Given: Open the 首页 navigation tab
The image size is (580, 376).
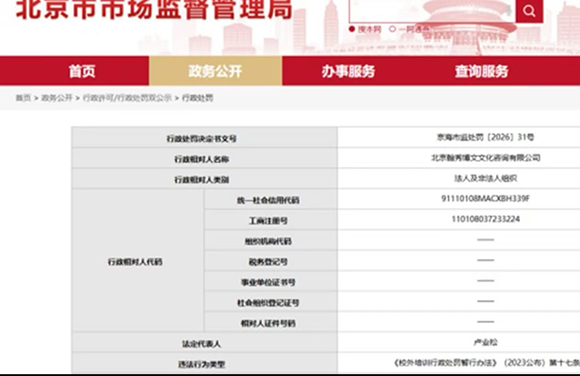Looking at the screenshot, I should click(x=82, y=71).
